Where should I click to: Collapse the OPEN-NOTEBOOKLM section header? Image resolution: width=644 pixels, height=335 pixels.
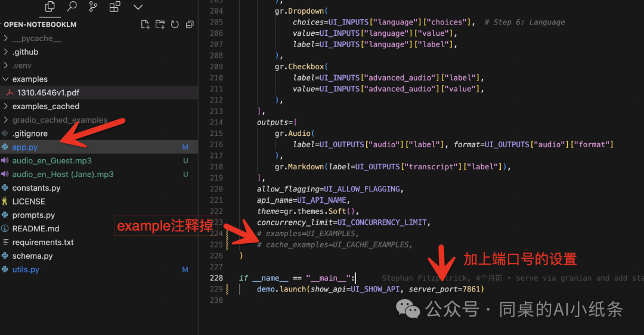pyautogui.click(x=40, y=24)
